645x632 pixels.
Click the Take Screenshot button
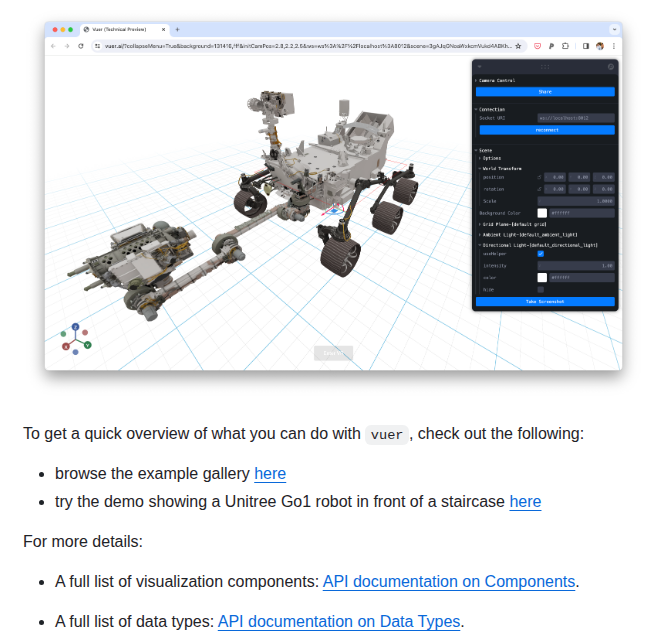(545, 302)
